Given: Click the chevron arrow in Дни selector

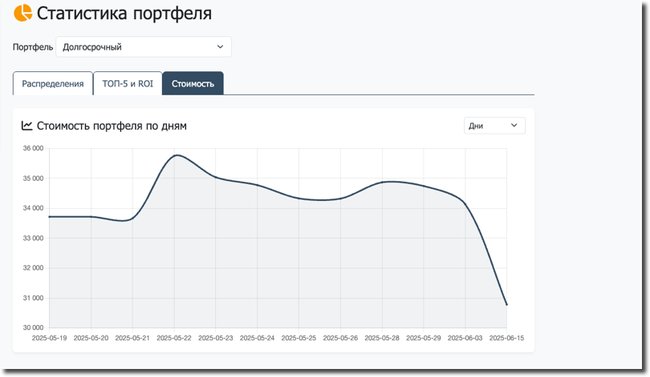Looking at the screenshot, I should pyautogui.click(x=514, y=125).
